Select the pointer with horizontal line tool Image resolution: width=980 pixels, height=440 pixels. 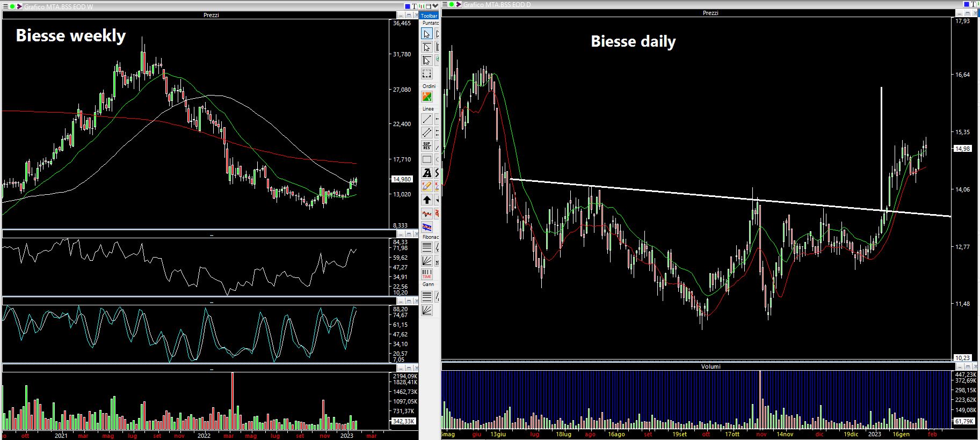(x=427, y=47)
